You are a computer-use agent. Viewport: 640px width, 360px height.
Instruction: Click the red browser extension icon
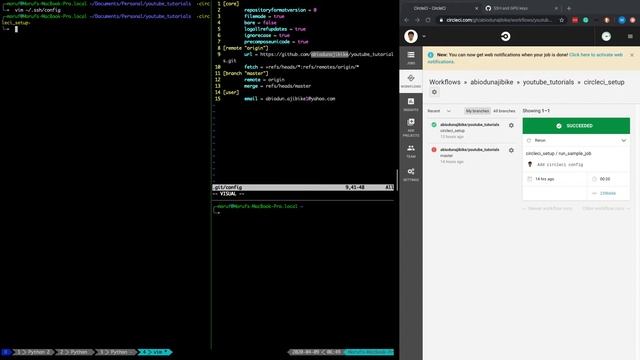575,20
